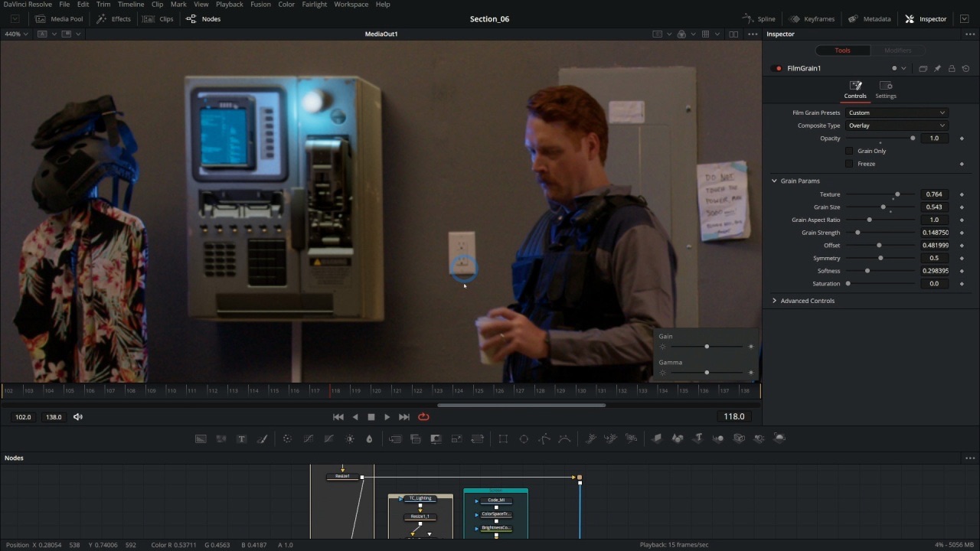
Task: Click the Grain Strength slider
Action: click(880, 233)
